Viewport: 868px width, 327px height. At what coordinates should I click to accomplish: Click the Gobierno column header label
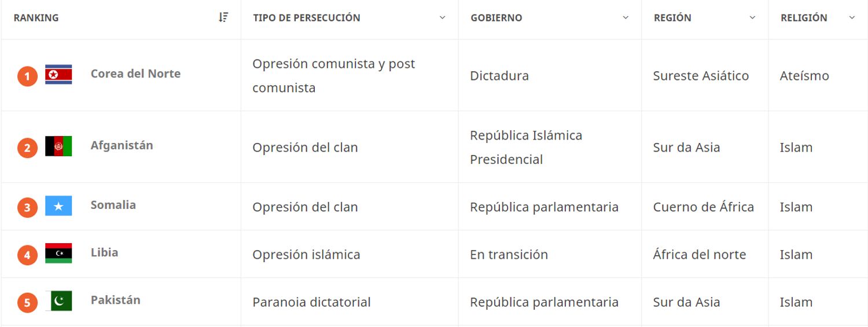coord(496,18)
